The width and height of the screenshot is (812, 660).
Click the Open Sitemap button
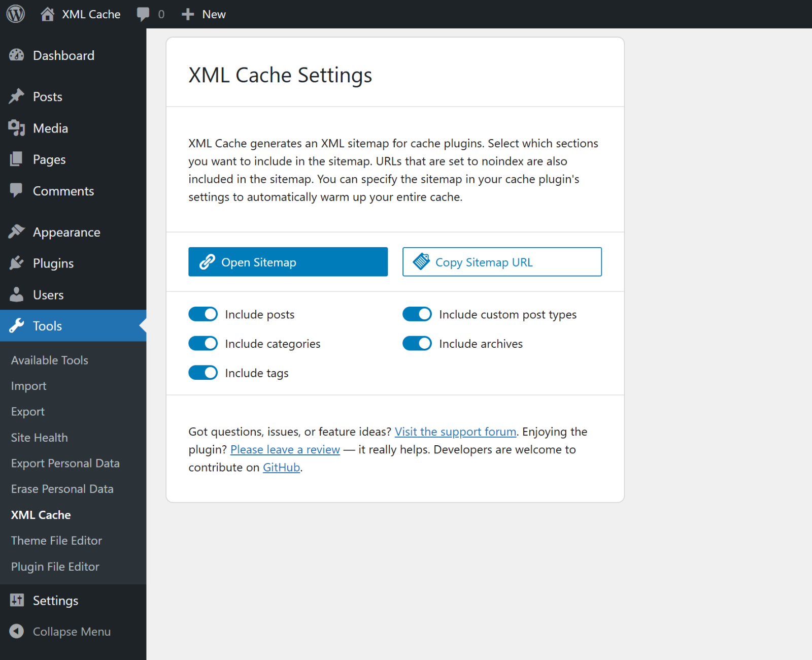click(x=288, y=262)
